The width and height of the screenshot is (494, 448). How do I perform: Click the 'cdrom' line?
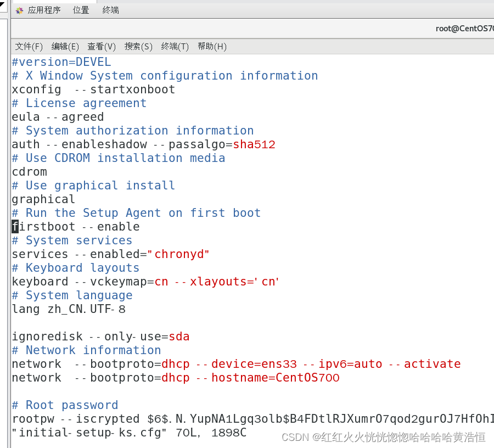[29, 172]
